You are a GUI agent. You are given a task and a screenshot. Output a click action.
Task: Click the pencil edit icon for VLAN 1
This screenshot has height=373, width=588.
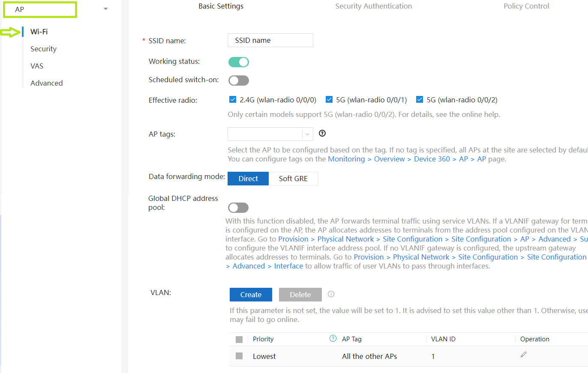pos(523,355)
